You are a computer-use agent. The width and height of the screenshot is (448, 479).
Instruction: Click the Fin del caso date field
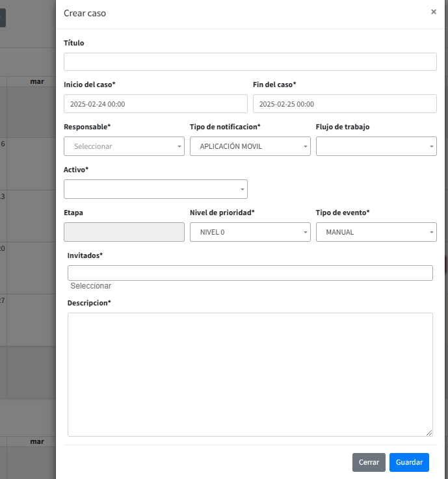(x=344, y=104)
